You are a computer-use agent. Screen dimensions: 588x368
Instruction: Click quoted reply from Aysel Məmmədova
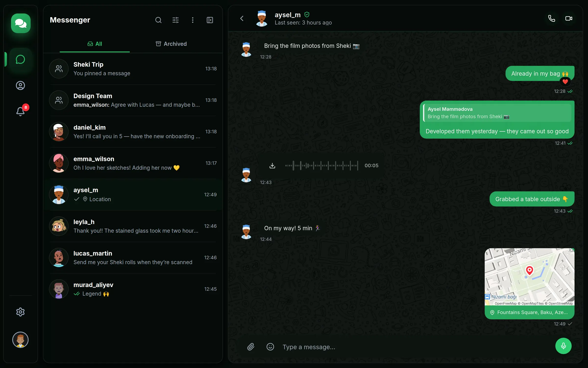pos(497,113)
